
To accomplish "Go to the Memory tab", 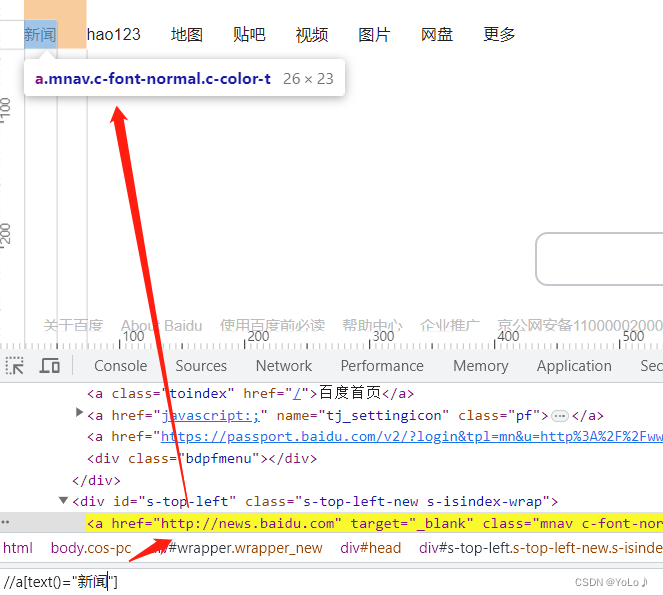I will point(481,366).
